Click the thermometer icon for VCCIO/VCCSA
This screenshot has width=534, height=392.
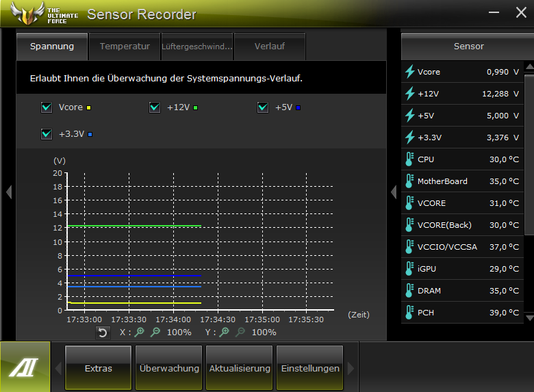409,247
